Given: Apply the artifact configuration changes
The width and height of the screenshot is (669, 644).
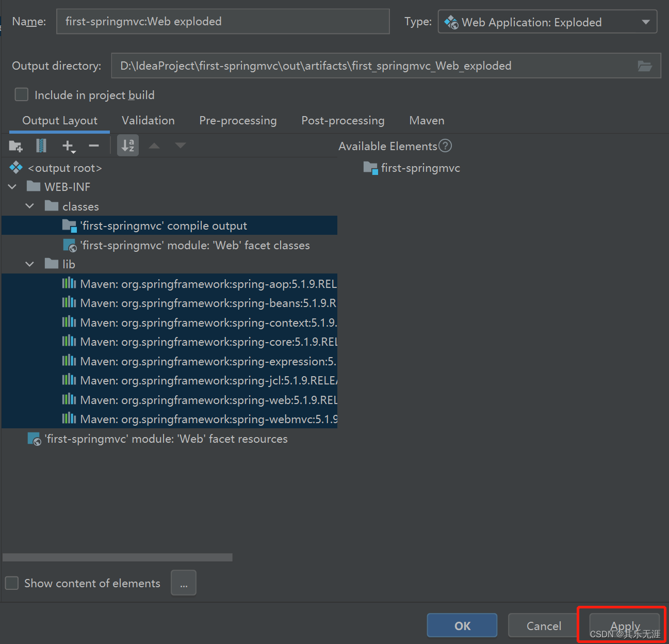Looking at the screenshot, I should pos(624,625).
